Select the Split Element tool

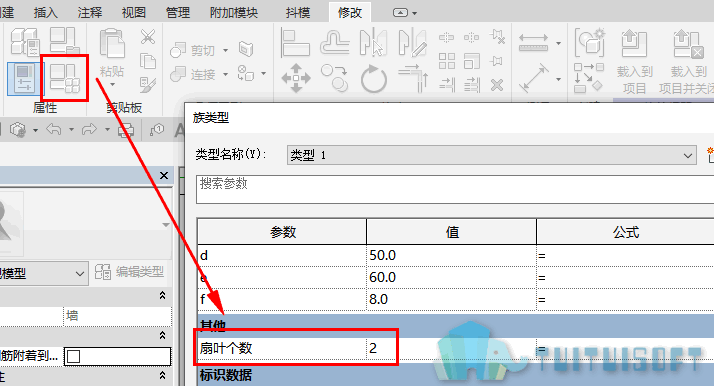(446, 37)
